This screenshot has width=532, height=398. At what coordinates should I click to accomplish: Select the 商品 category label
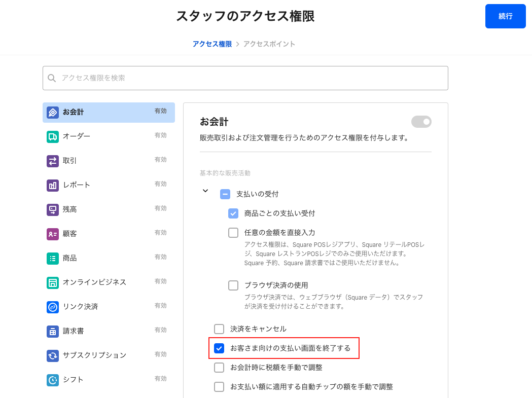coord(69,258)
